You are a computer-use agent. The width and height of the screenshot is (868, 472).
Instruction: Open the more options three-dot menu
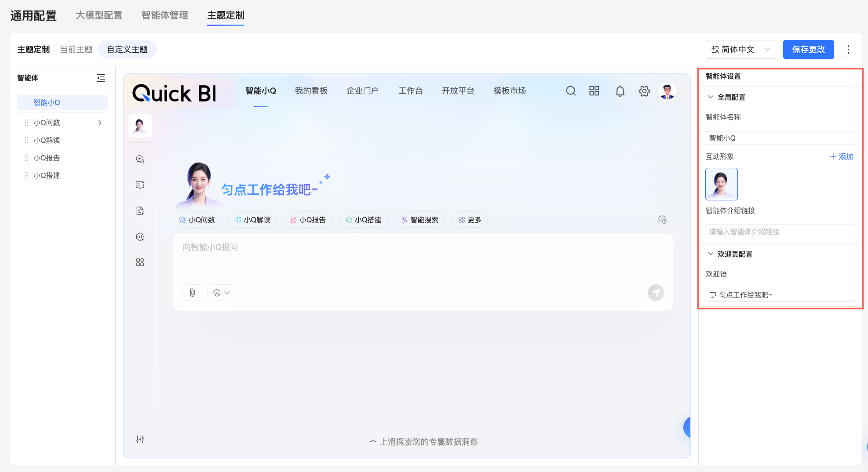pyautogui.click(x=849, y=50)
